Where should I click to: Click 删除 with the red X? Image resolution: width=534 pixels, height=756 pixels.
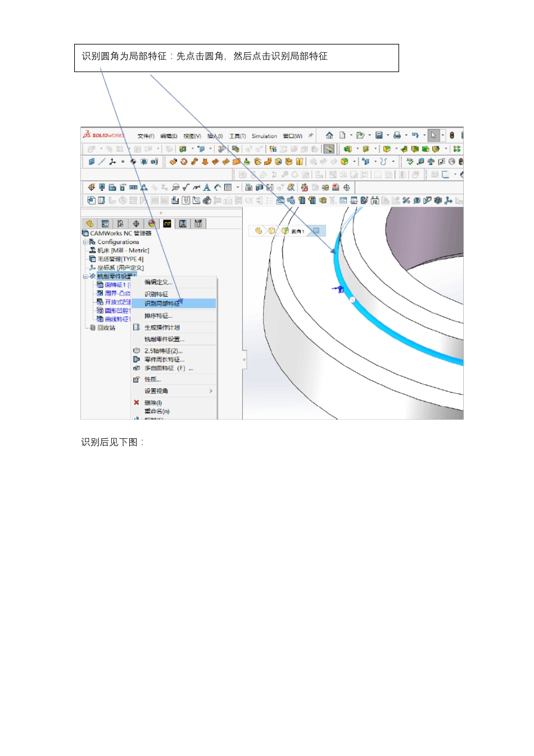tap(152, 403)
